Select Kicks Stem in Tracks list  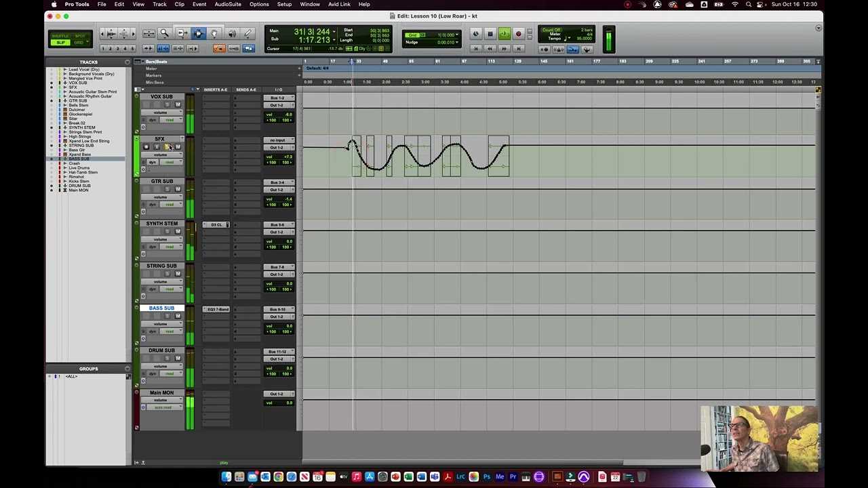click(79, 181)
